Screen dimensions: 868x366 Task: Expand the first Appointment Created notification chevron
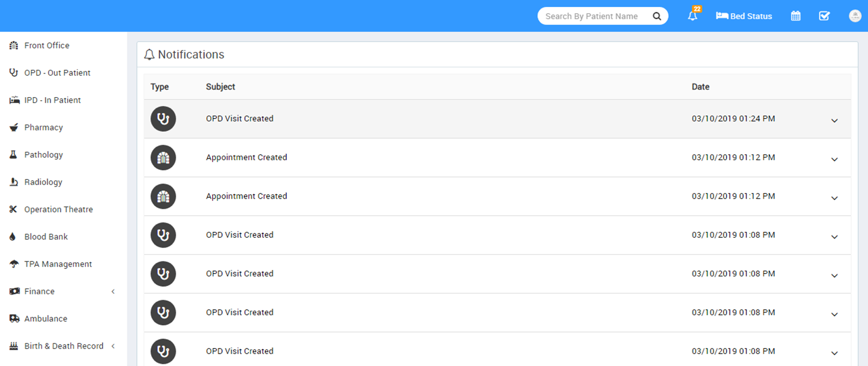pos(834,159)
